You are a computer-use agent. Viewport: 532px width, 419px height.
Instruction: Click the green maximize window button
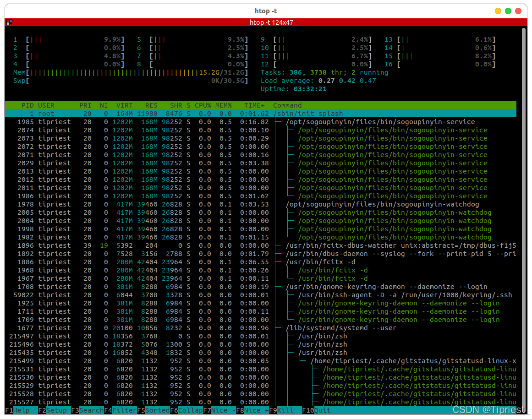(508, 11)
